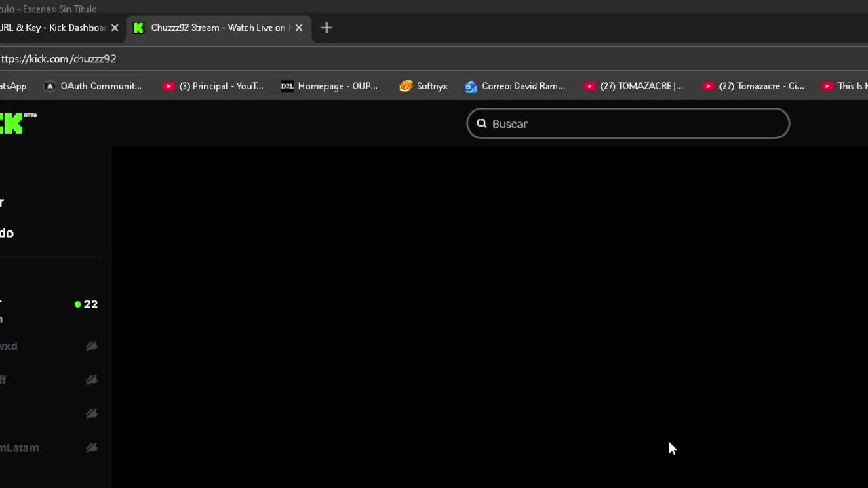Viewport: 868px width, 488px height.
Task: Open the OAuth Communit... bookmark
Action: (x=93, y=86)
